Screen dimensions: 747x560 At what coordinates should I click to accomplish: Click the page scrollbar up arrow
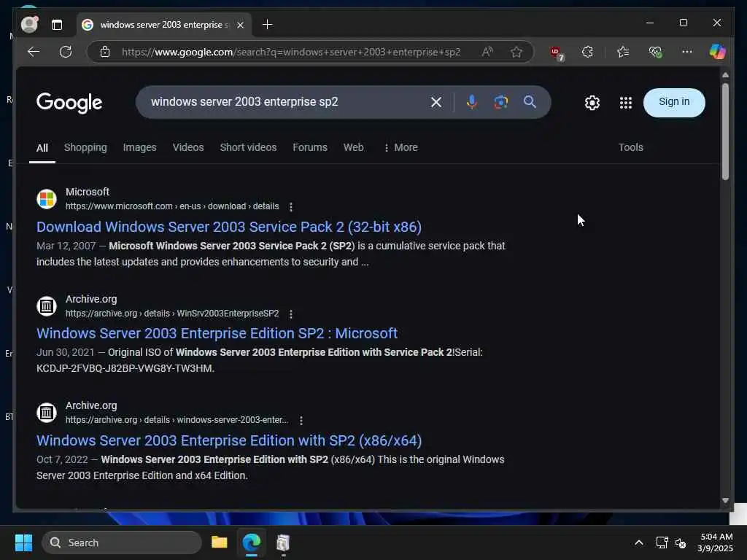tap(725, 75)
